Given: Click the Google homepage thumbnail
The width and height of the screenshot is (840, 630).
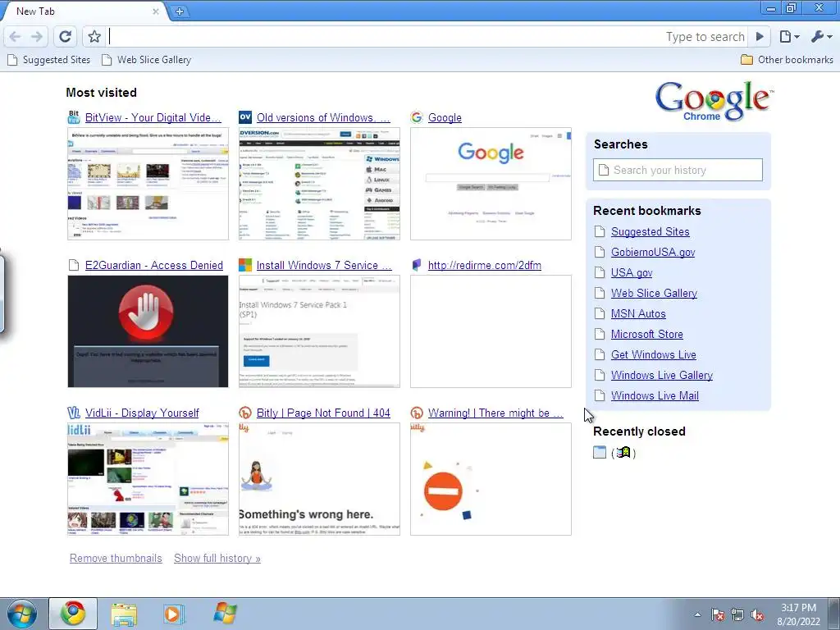Looking at the screenshot, I should (491, 184).
